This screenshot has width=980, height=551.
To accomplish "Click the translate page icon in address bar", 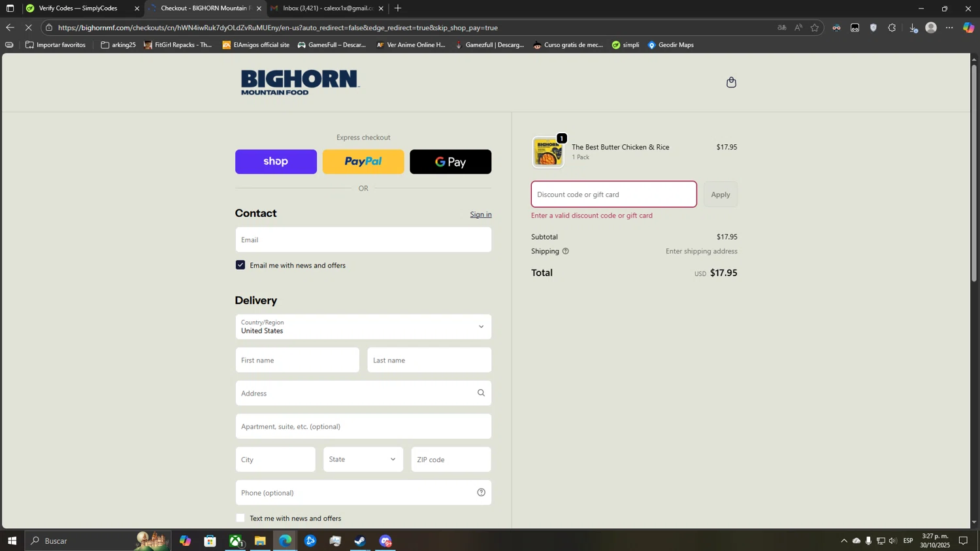I will click(781, 27).
